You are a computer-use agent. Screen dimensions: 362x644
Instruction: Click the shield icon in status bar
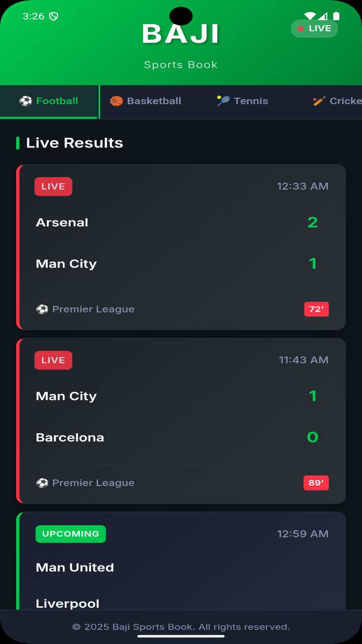[54, 16]
